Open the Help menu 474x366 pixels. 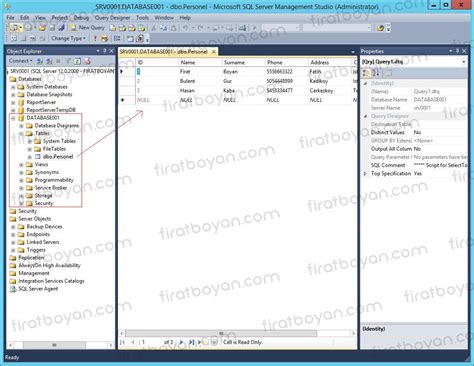[185, 18]
